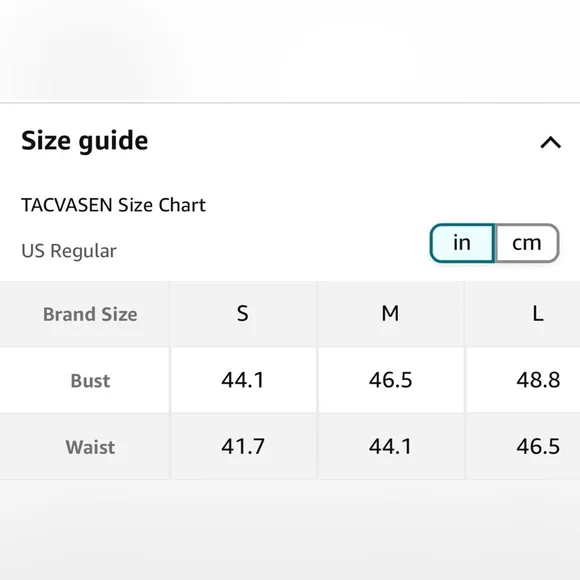Viewport: 580px width, 580px height.
Task: Switch measurement units to cm
Action: coord(527,243)
